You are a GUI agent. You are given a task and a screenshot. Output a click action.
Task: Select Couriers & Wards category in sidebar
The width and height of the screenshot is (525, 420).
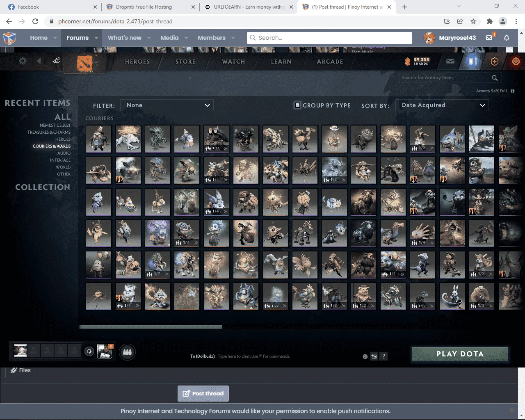point(52,146)
